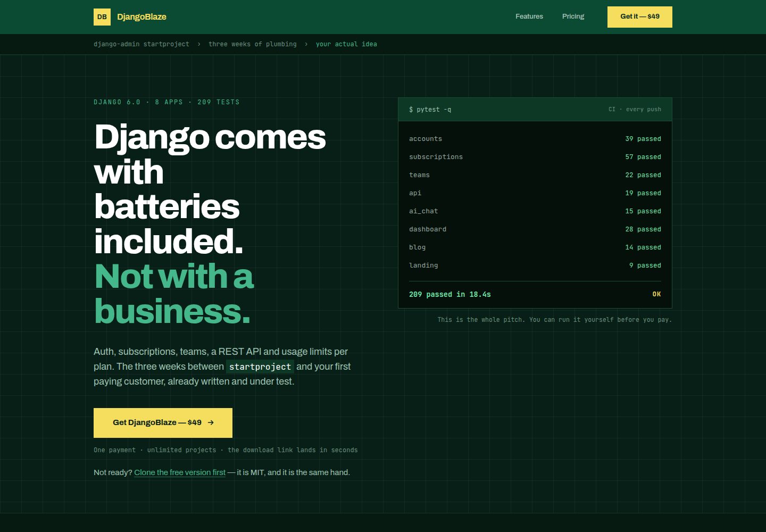Click the '22 passed' result
Screen dimensions: 766x532
tap(643, 175)
